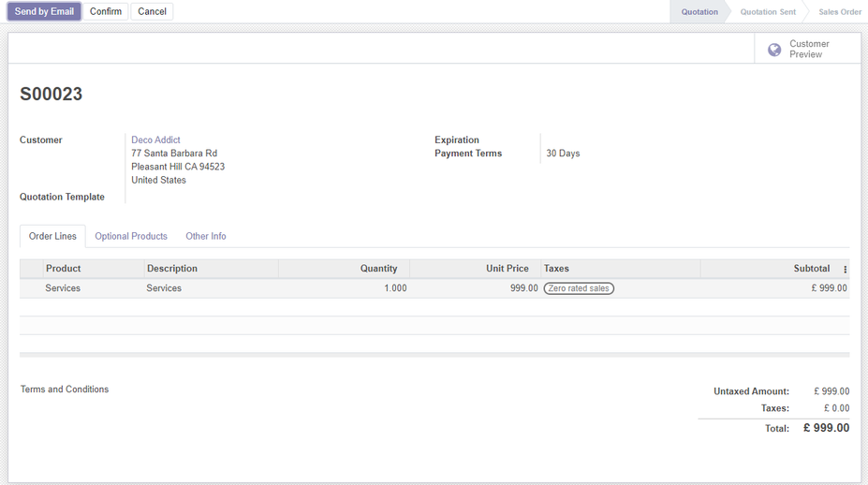
Task: Sort by the Product column header
Action: pos(64,269)
